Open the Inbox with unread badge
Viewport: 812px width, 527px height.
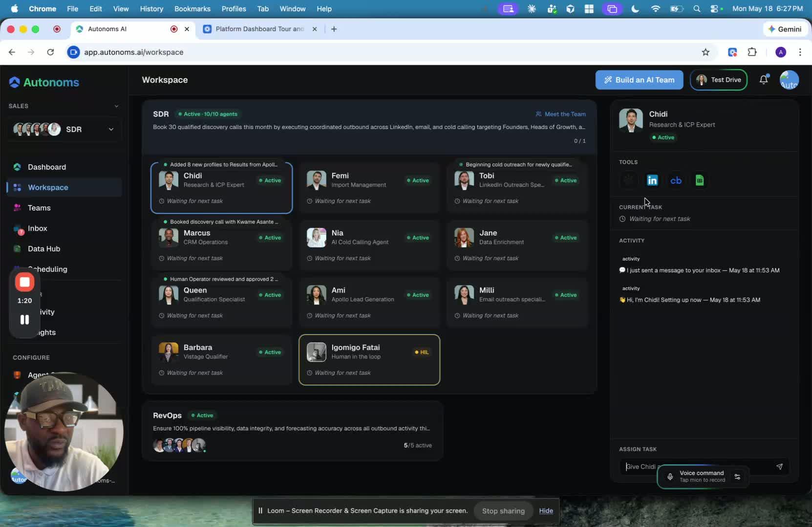tap(37, 228)
